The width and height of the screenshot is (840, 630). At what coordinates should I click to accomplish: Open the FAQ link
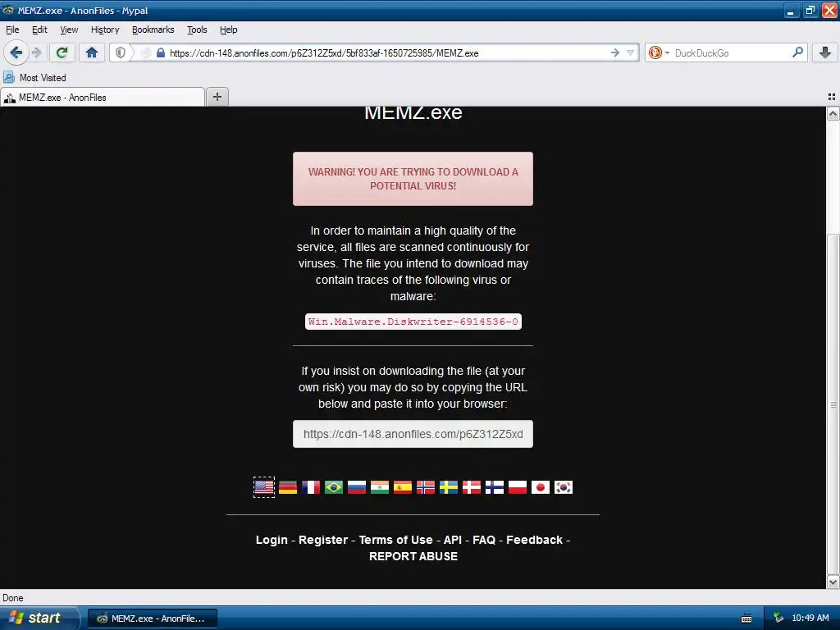coord(484,540)
